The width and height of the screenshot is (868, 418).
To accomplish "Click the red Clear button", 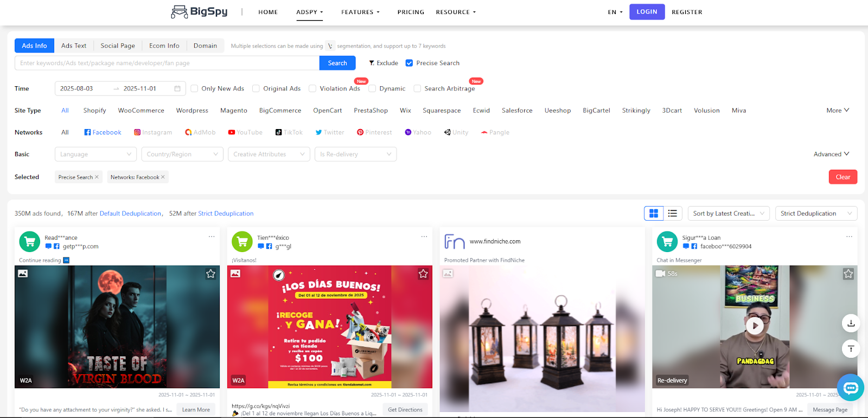I will [x=843, y=177].
